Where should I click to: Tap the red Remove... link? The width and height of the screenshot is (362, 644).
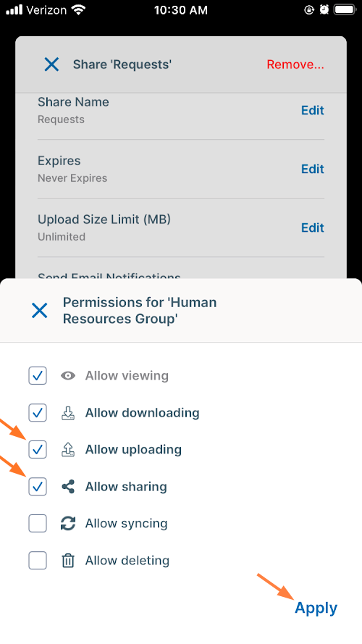[x=295, y=64]
